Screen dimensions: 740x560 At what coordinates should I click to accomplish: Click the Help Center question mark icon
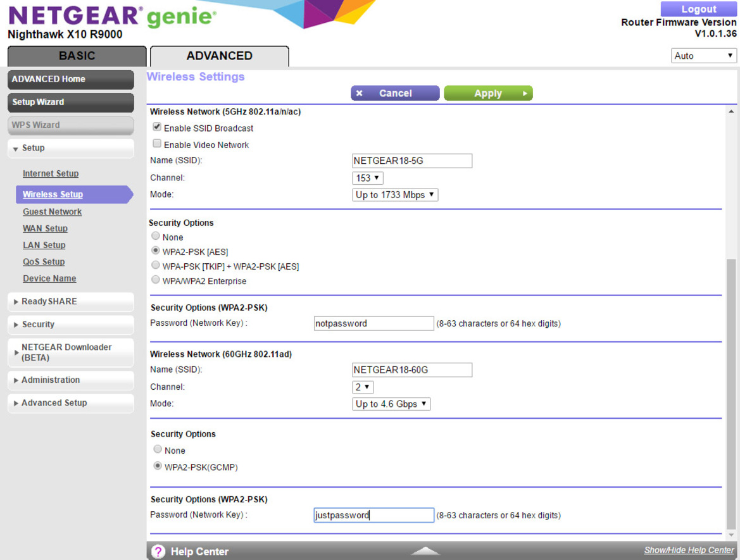pos(158,551)
